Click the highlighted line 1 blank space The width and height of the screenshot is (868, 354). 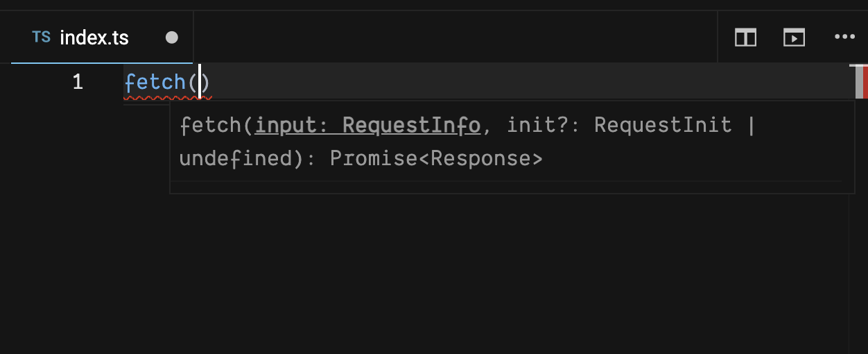tap(527, 82)
